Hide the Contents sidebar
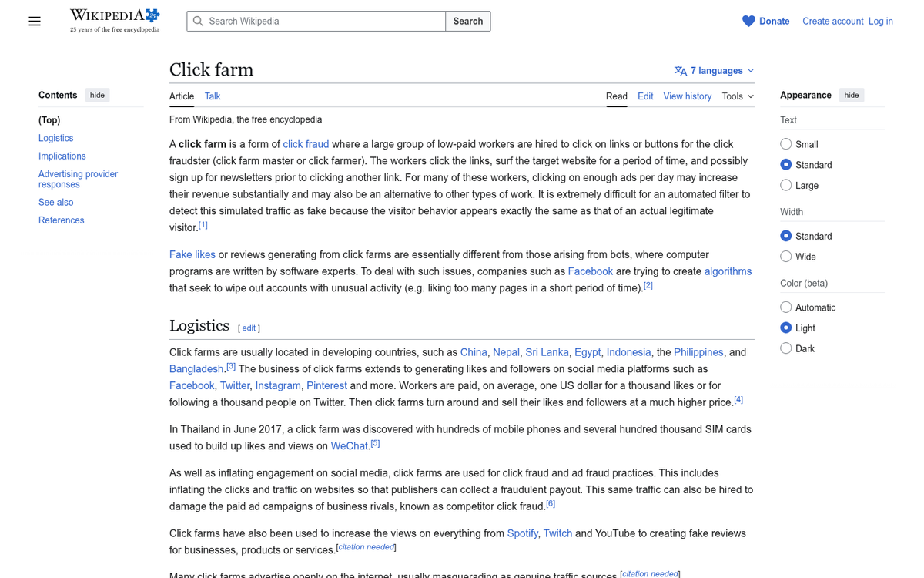 97,96
